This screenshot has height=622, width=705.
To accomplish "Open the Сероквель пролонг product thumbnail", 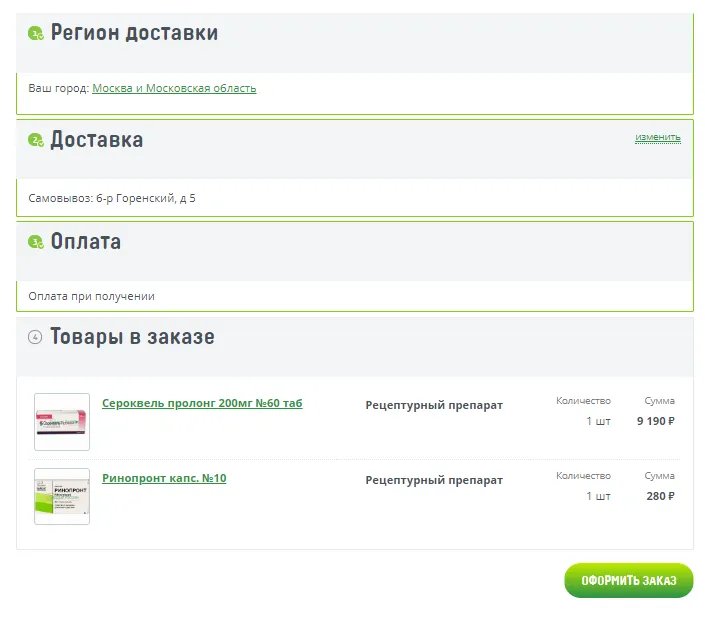I will click(x=62, y=421).
